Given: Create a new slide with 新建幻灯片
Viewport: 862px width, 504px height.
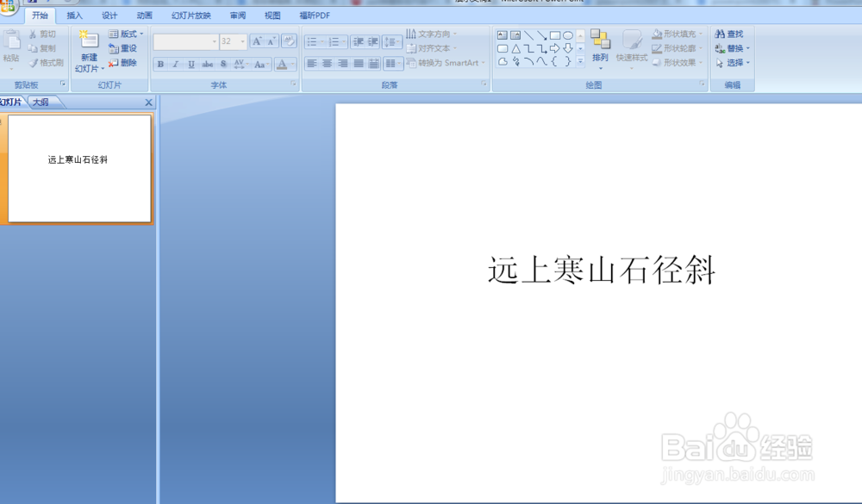Looking at the screenshot, I should click(x=89, y=53).
